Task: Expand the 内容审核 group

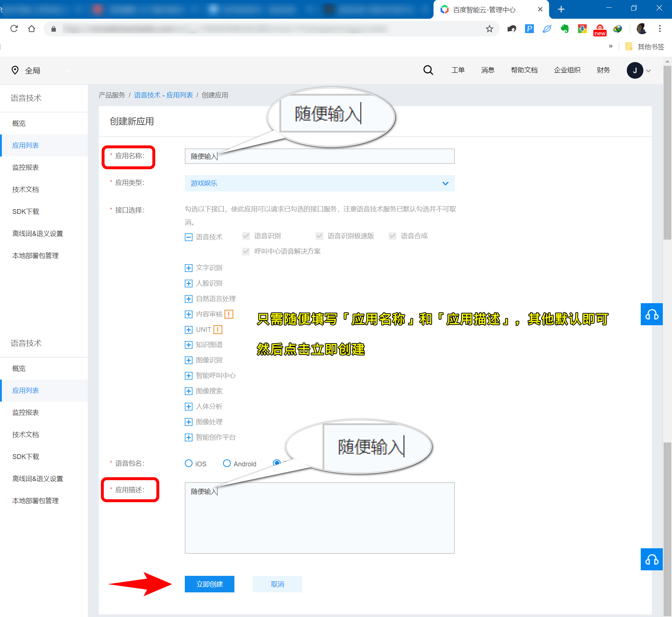Action: pos(188,314)
